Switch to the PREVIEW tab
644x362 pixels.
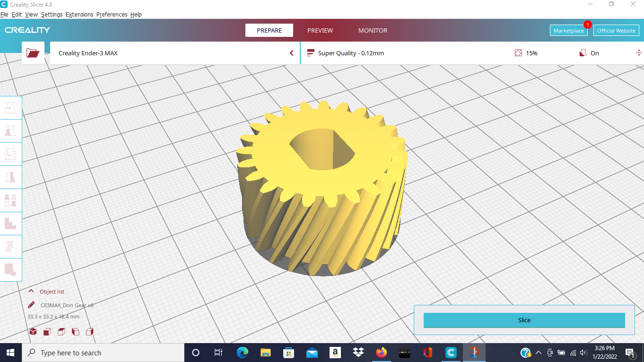point(320,30)
